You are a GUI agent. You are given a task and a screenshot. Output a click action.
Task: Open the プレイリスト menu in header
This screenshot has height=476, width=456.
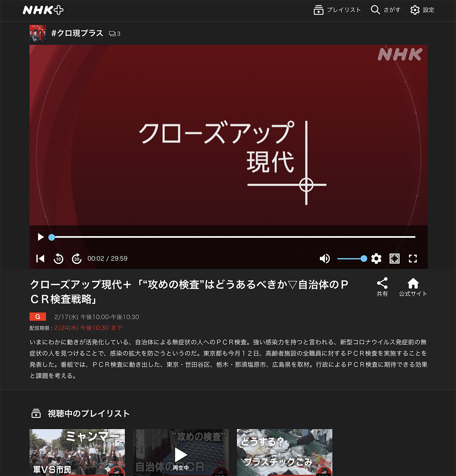[337, 10]
